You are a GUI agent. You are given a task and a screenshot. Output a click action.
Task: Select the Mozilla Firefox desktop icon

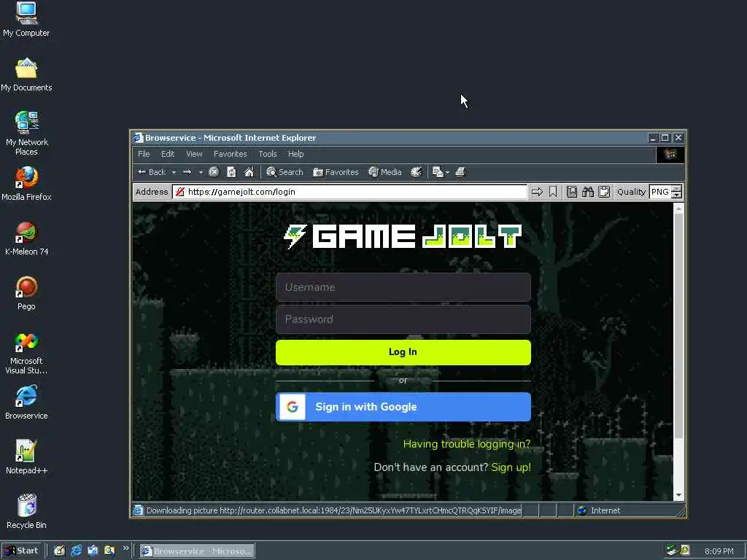click(x=26, y=184)
